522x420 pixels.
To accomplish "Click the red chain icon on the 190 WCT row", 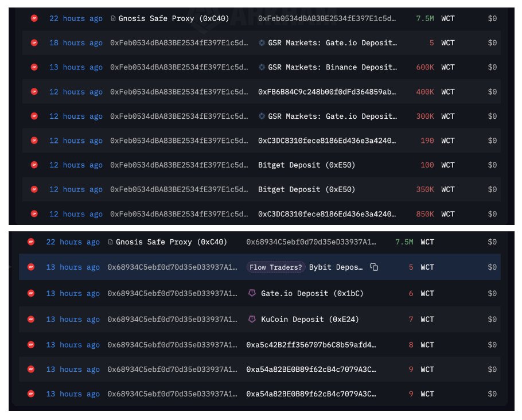I will click(x=34, y=140).
